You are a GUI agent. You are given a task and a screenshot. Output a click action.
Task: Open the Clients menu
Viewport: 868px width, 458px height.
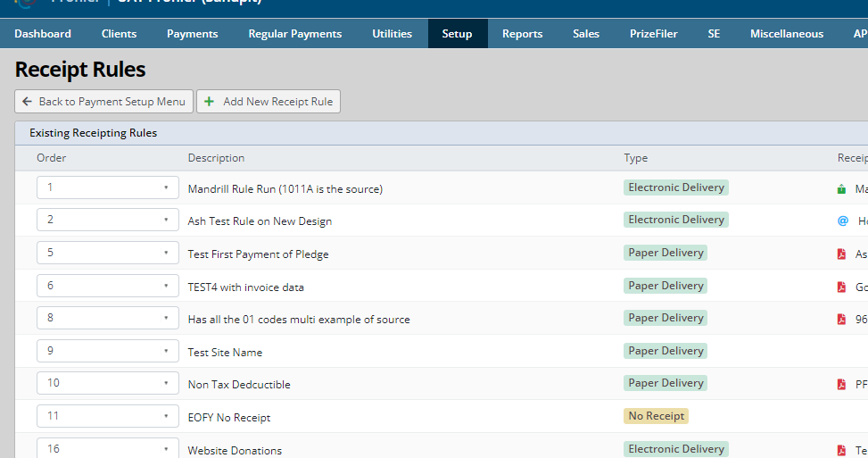tap(119, 34)
